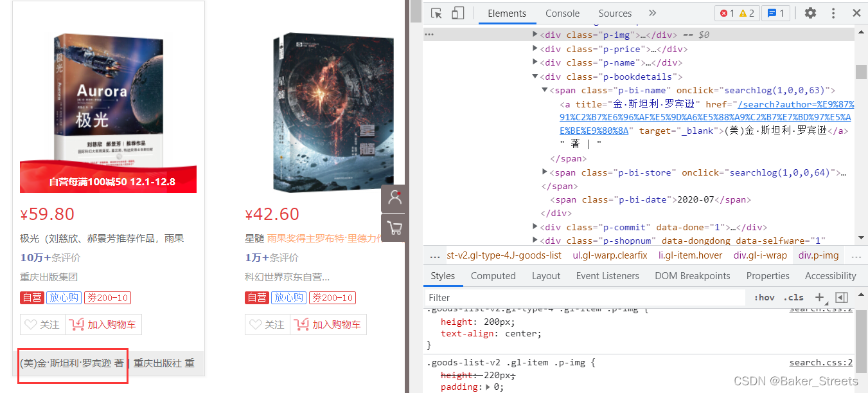Follow the 极光 book with 关注
Screen dimensions: 868x393
tap(42, 325)
